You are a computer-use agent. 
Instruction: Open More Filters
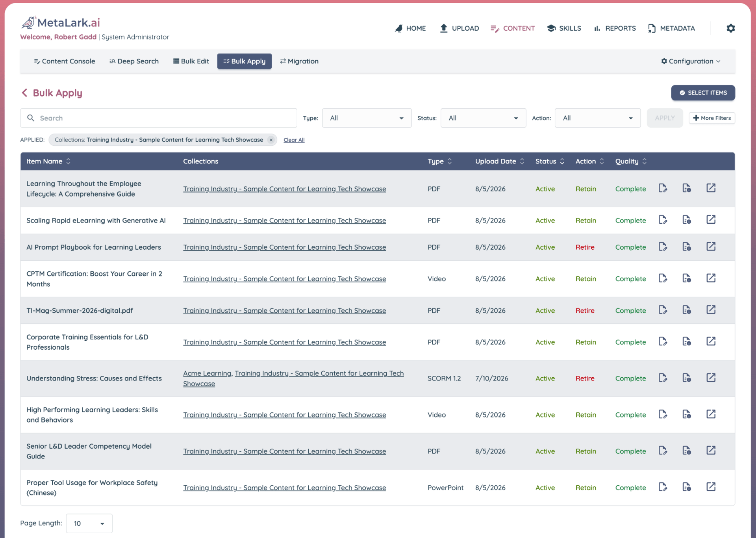(x=712, y=118)
